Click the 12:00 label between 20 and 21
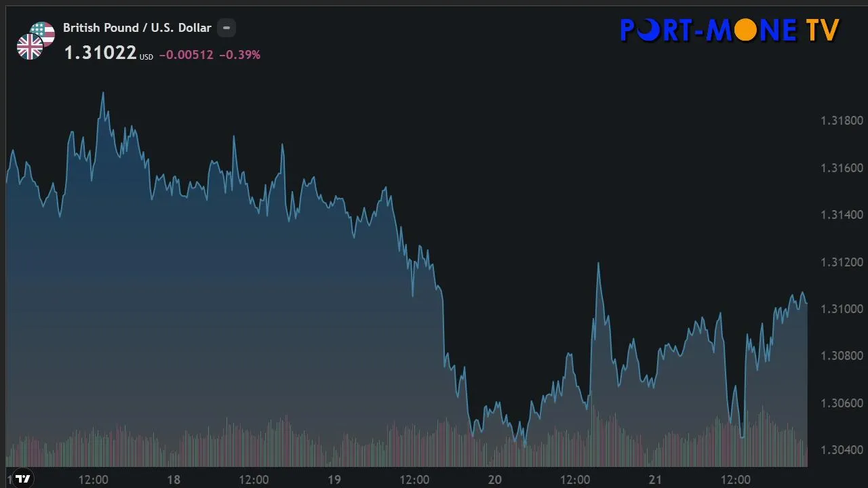This screenshot has width=868, height=488. point(575,480)
